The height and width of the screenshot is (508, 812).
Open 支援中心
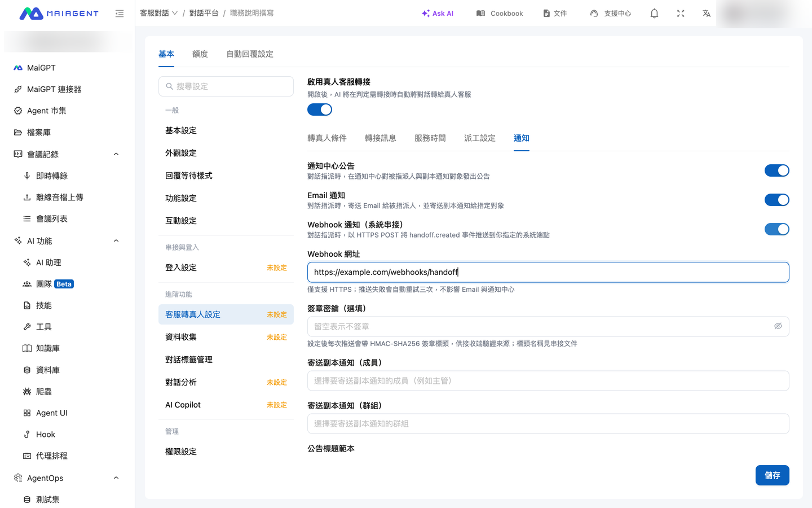(x=611, y=14)
